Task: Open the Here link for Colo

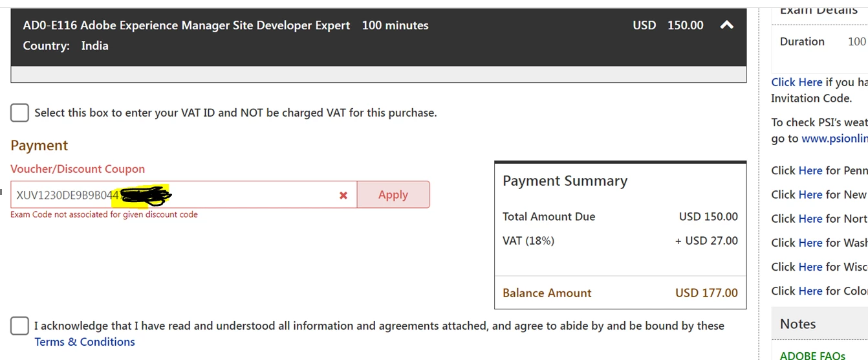Action: pos(810,291)
